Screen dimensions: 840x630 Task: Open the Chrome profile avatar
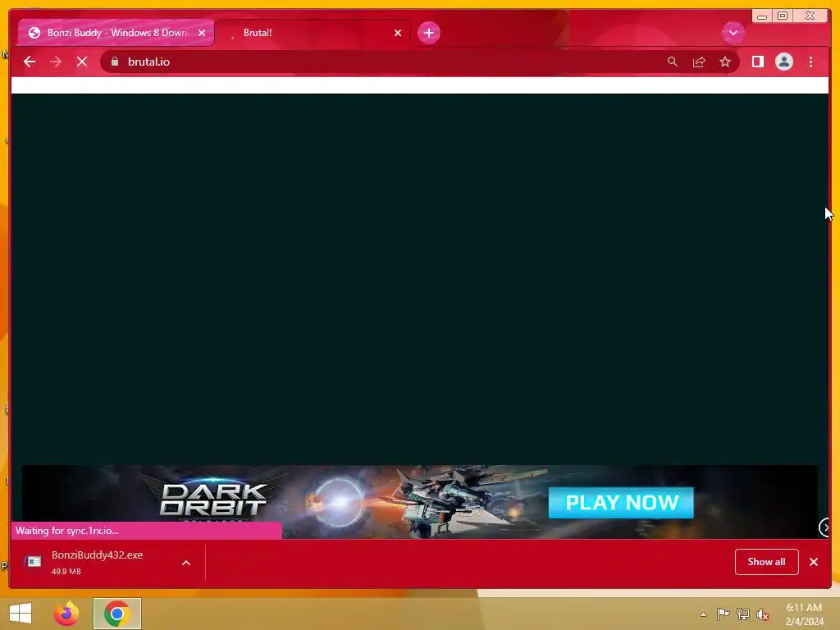click(x=783, y=62)
